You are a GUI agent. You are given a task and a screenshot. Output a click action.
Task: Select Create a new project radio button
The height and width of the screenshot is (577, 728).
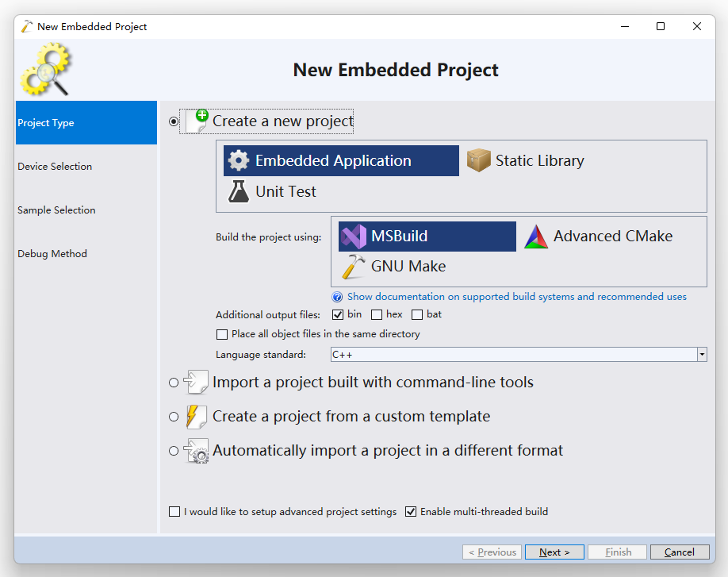(174, 121)
